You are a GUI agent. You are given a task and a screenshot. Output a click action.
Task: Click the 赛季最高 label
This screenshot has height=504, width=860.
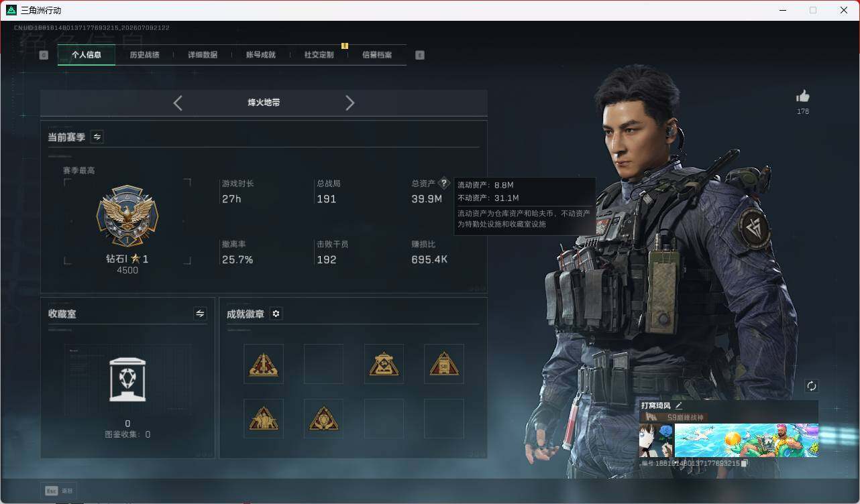coord(78,170)
